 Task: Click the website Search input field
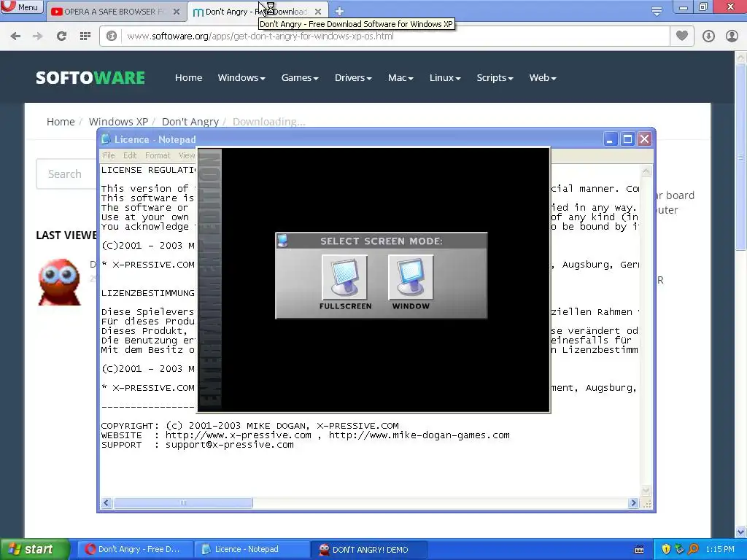coord(67,174)
